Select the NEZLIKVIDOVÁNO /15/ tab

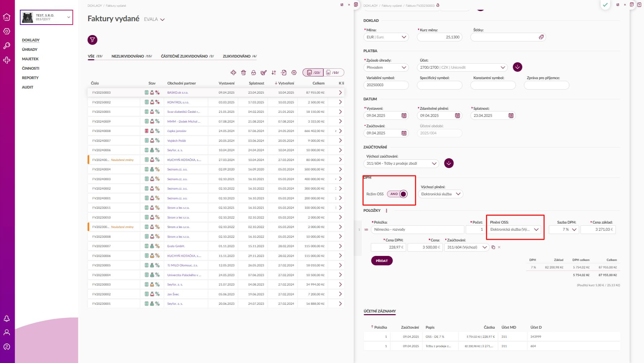click(132, 56)
